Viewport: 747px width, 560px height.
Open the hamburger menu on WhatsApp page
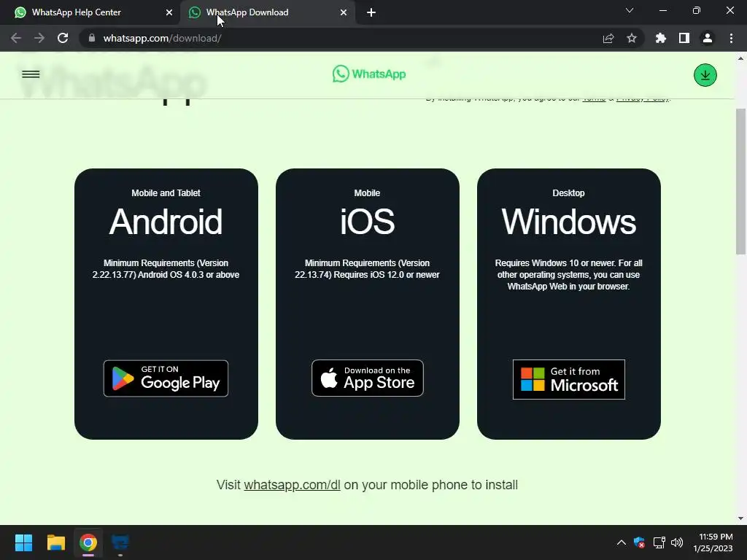click(x=31, y=74)
